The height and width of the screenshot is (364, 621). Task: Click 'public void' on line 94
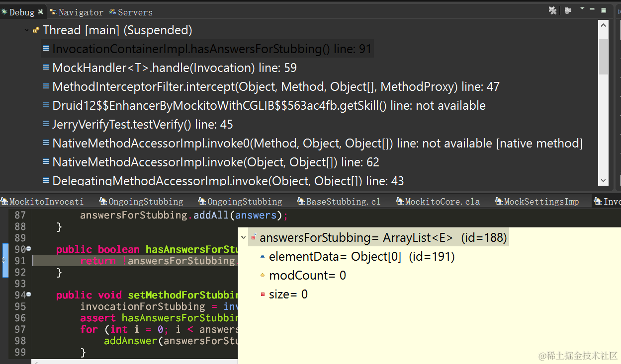89,295
